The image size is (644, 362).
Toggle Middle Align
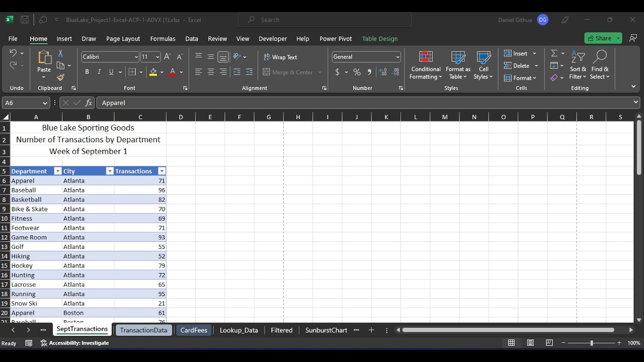(211, 57)
